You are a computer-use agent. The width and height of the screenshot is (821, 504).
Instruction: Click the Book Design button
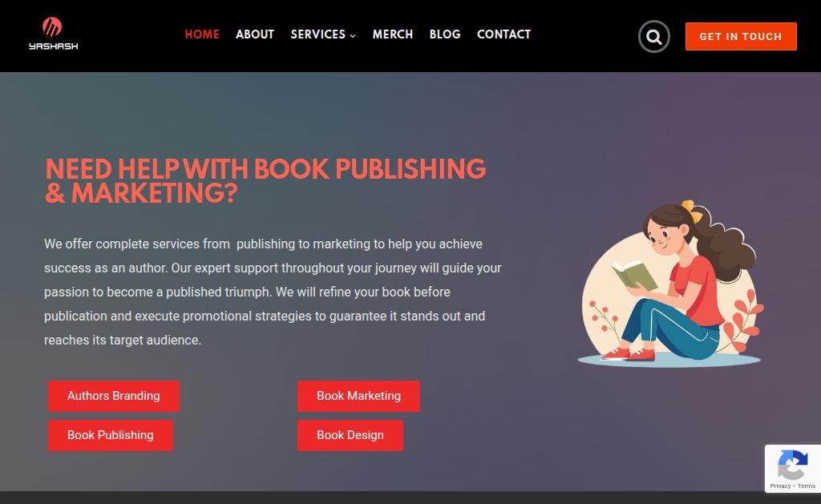[350, 435]
